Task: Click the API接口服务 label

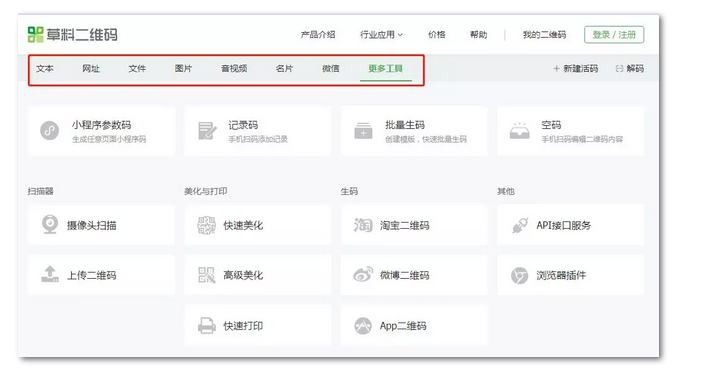Action: pyautogui.click(x=564, y=225)
